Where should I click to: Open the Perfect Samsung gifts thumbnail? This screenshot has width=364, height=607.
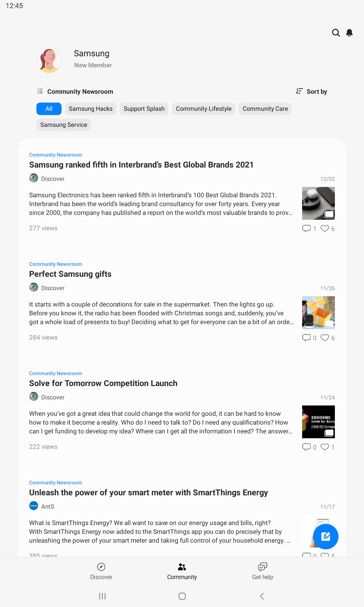318,313
